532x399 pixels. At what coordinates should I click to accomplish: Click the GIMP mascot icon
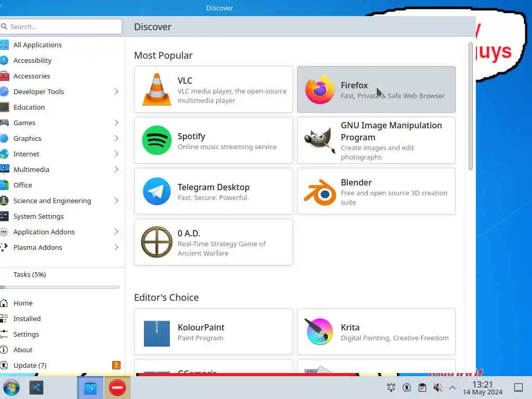point(320,140)
